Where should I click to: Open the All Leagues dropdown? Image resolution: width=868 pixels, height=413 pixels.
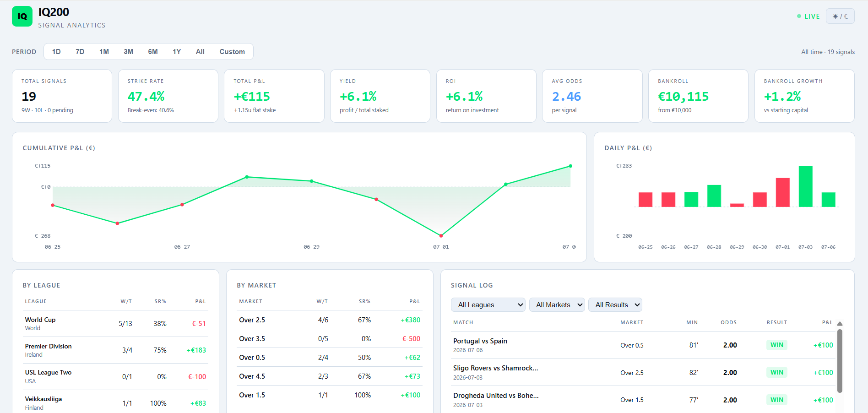pos(488,305)
